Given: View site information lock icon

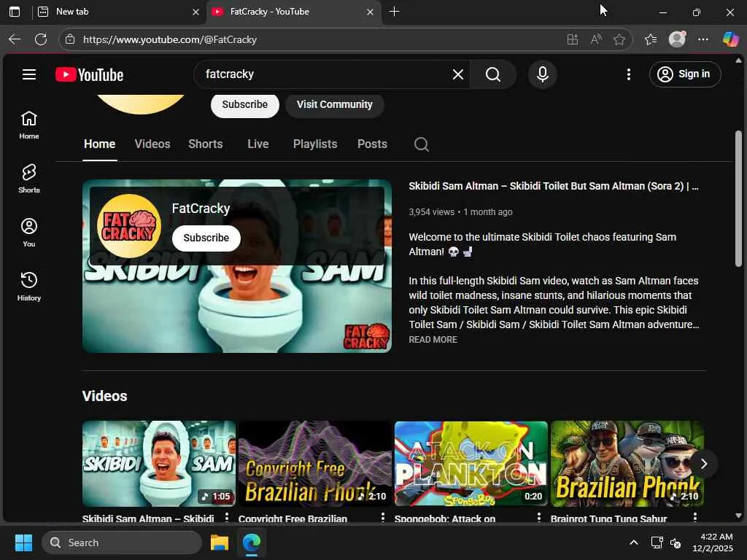Looking at the screenshot, I should point(70,39).
